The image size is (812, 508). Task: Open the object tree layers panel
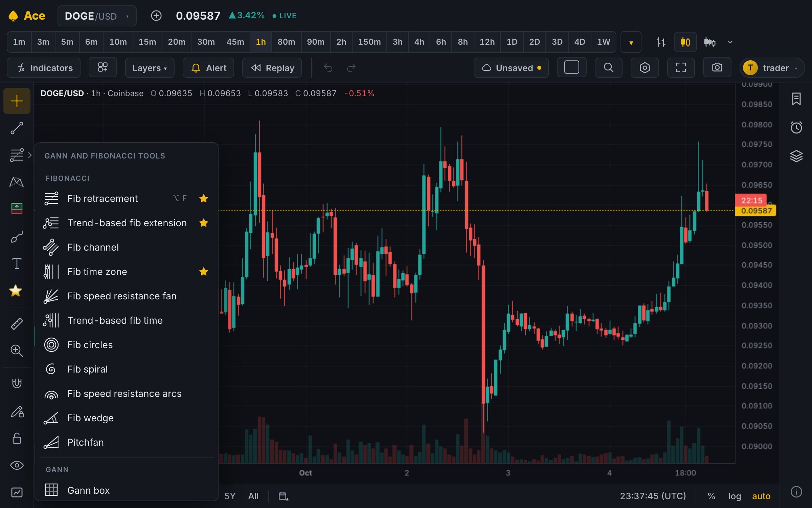[x=796, y=156]
